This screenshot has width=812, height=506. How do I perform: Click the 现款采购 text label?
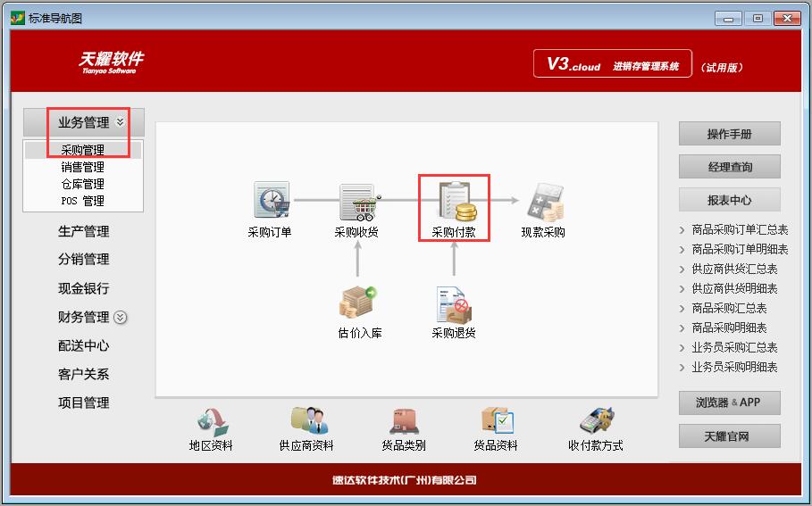543,232
